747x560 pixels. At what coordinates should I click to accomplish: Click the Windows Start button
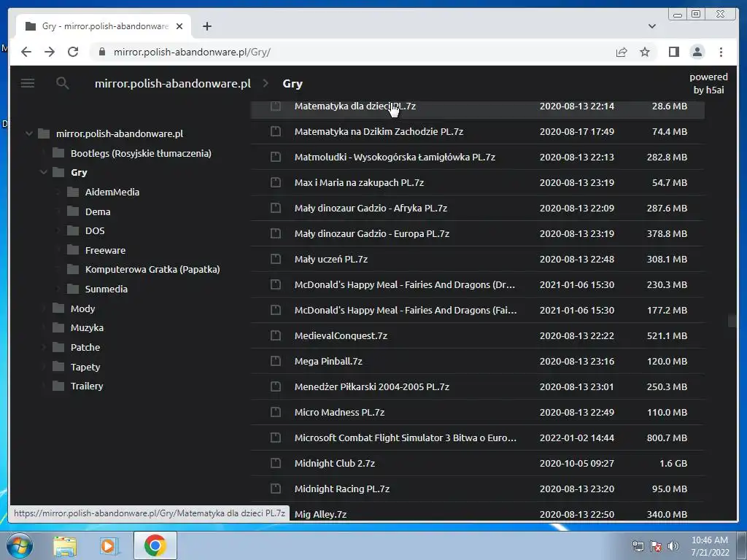20,545
